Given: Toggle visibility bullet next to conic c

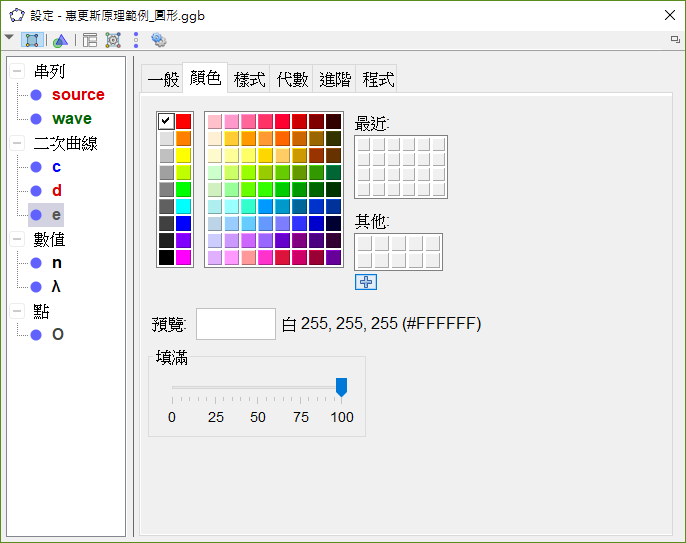Looking at the screenshot, I should click(x=36, y=167).
